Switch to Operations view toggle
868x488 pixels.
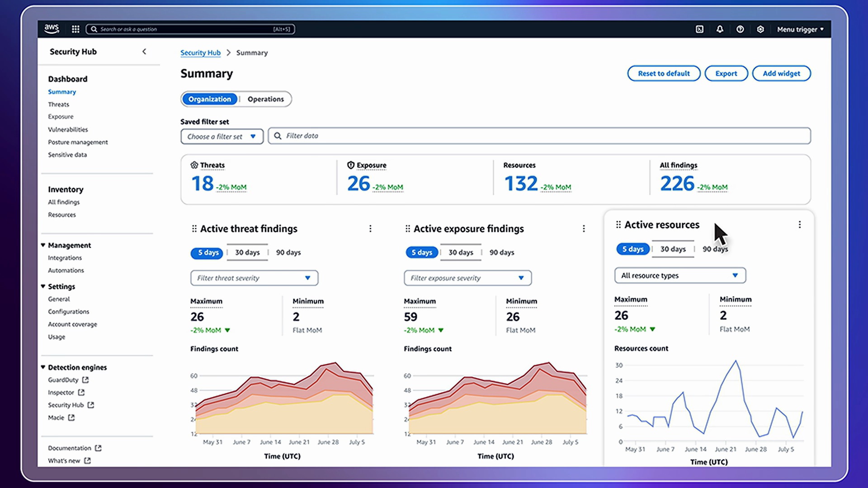(265, 99)
